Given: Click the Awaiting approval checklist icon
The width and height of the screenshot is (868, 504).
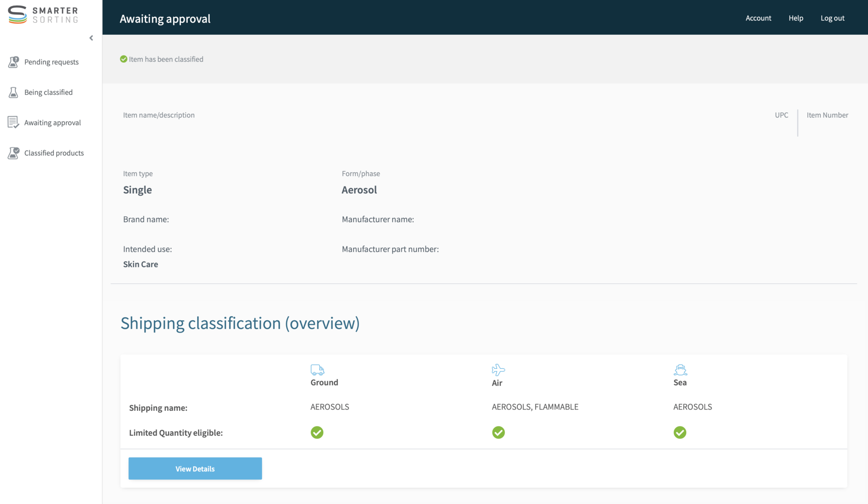Looking at the screenshot, I should click(14, 122).
